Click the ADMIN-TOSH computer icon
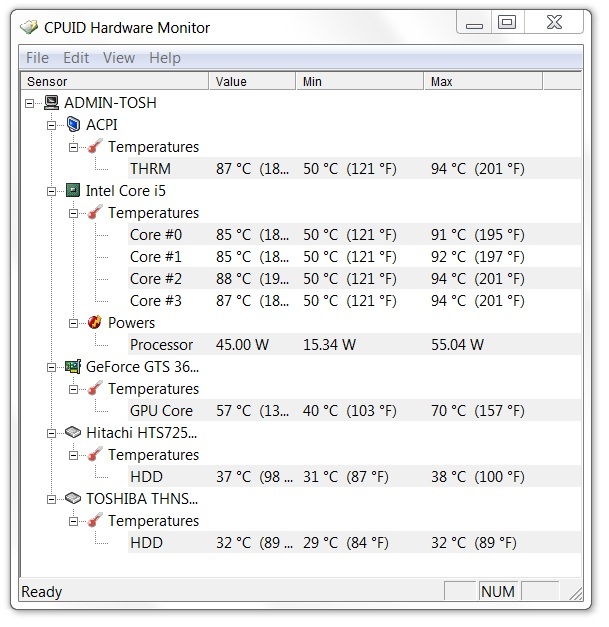This screenshot has width=609, height=627. pos(52,103)
